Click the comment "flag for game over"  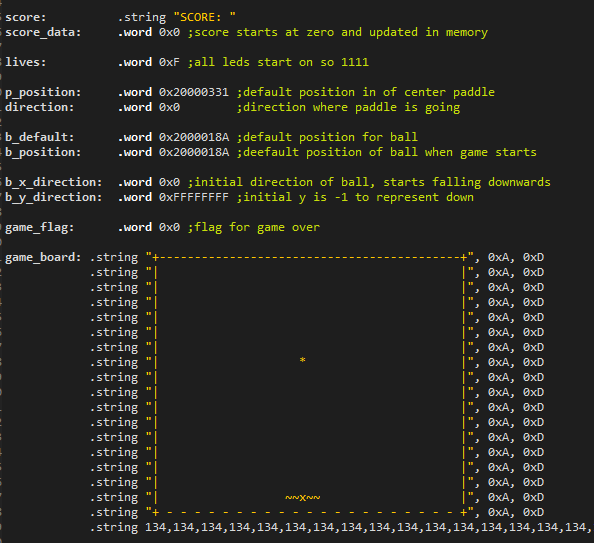click(254, 228)
